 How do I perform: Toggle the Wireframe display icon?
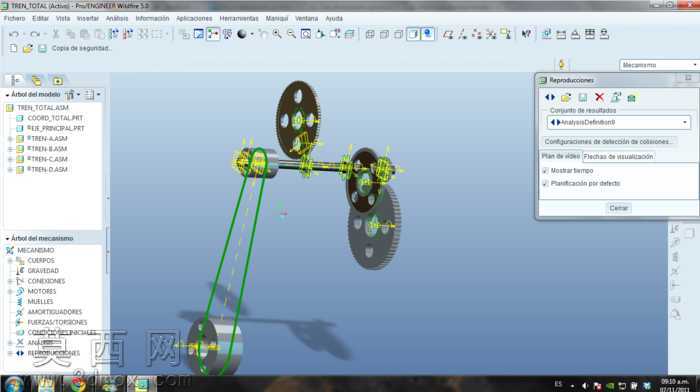370,34
